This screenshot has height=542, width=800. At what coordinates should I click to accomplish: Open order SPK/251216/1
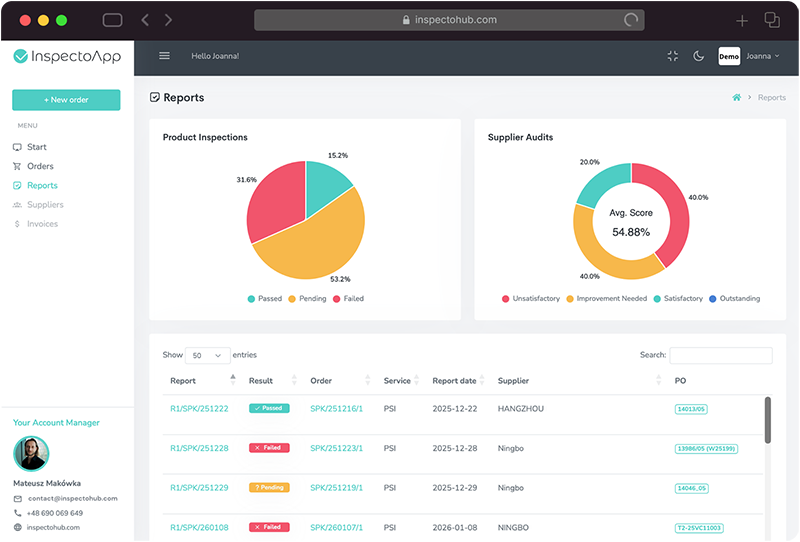click(337, 409)
